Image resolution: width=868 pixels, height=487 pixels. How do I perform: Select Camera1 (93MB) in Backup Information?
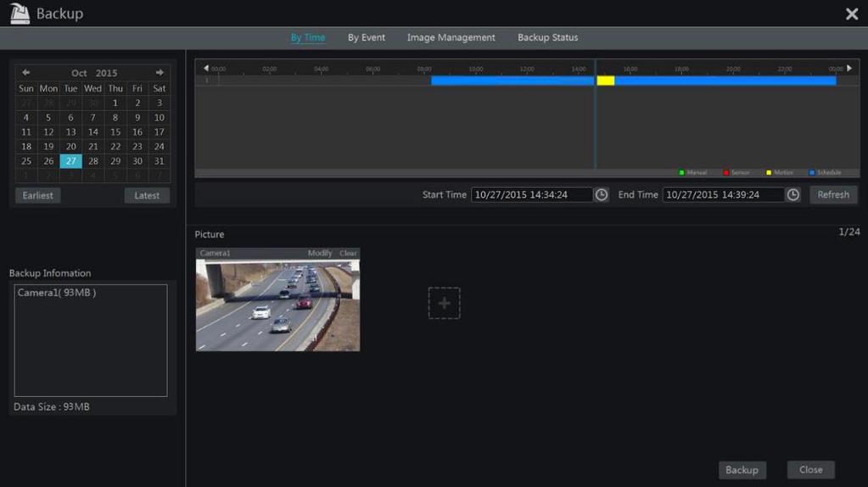tap(57, 293)
